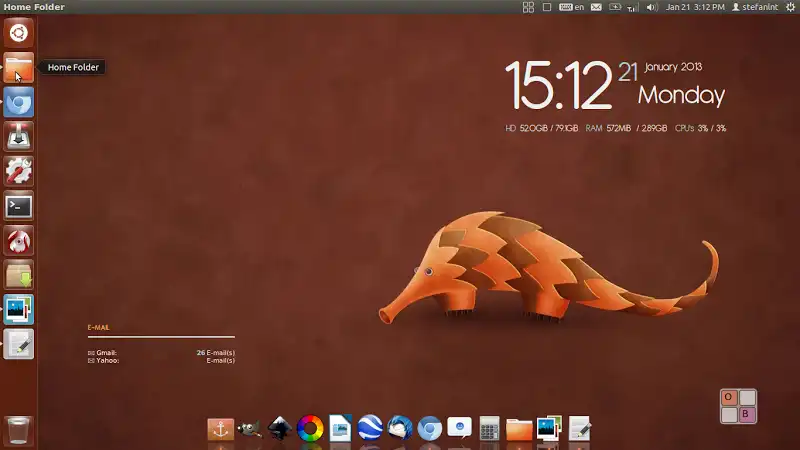Open LibreOffice image document icon in dock
Viewport: 800px width, 450px height.
(x=340, y=428)
